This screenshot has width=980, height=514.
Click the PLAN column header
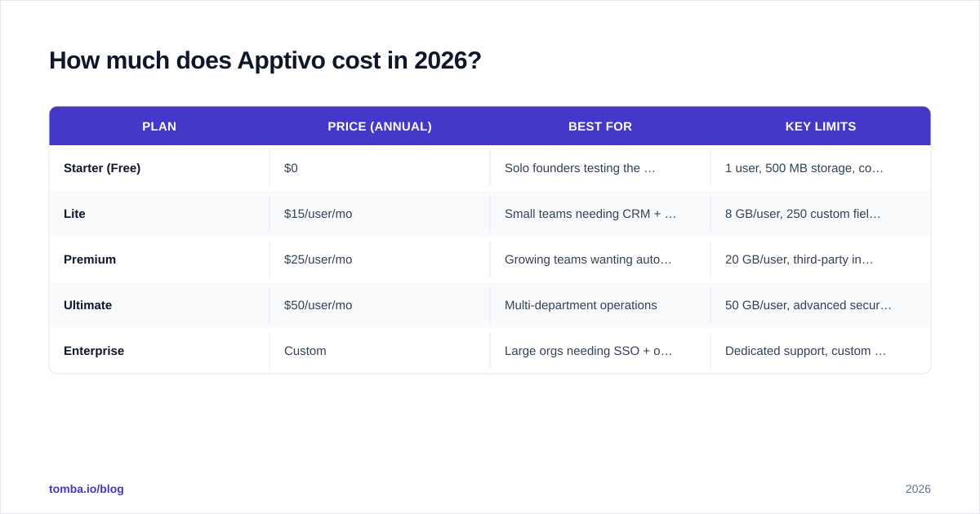pos(159,126)
